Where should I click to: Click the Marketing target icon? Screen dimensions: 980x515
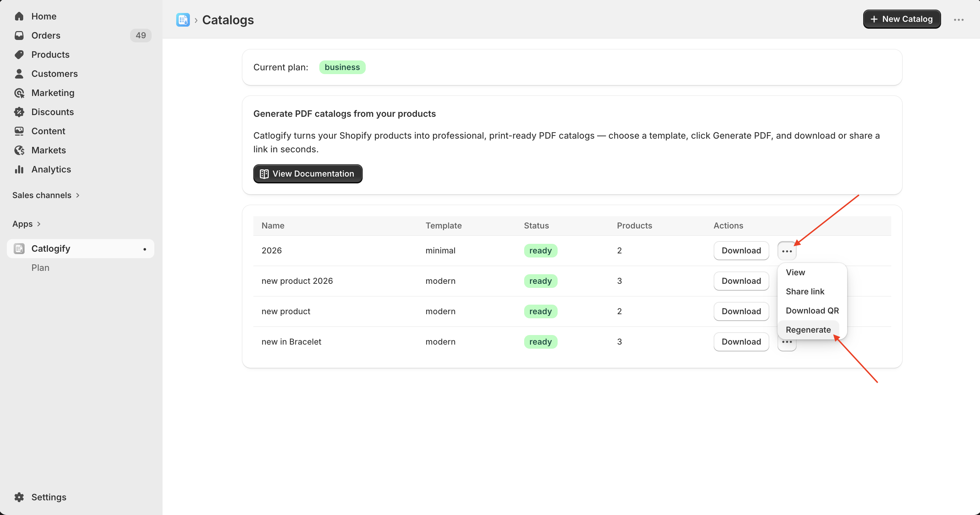click(x=19, y=93)
